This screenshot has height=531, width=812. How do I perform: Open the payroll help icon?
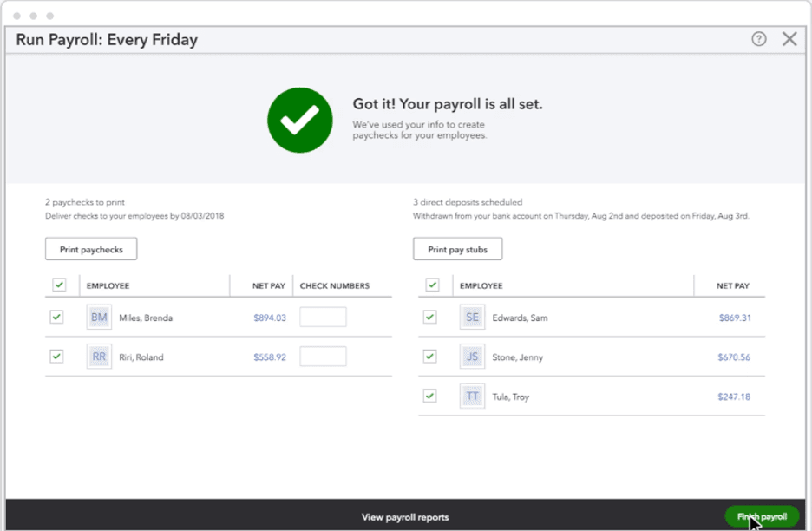coord(758,39)
